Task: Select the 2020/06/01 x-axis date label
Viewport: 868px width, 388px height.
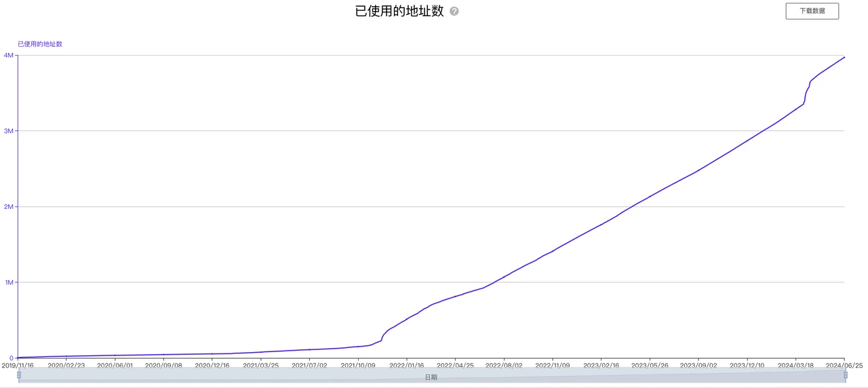Action: [115, 365]
